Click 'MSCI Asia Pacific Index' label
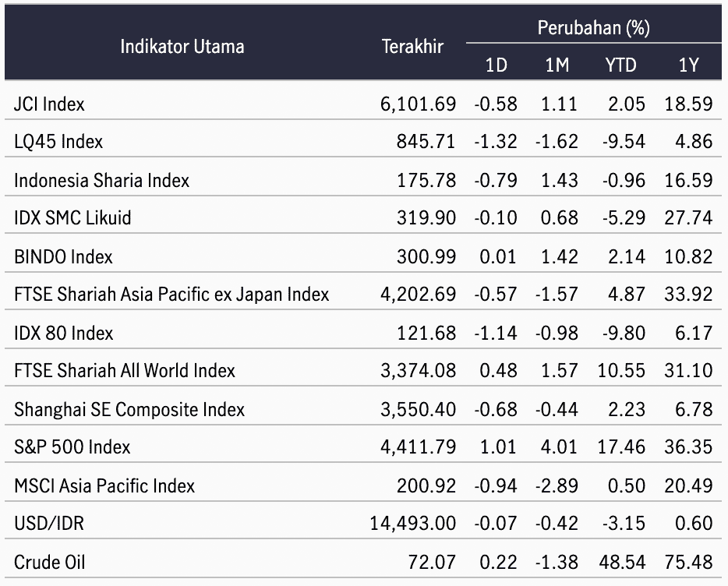728x586 pixels. [104, 486]
